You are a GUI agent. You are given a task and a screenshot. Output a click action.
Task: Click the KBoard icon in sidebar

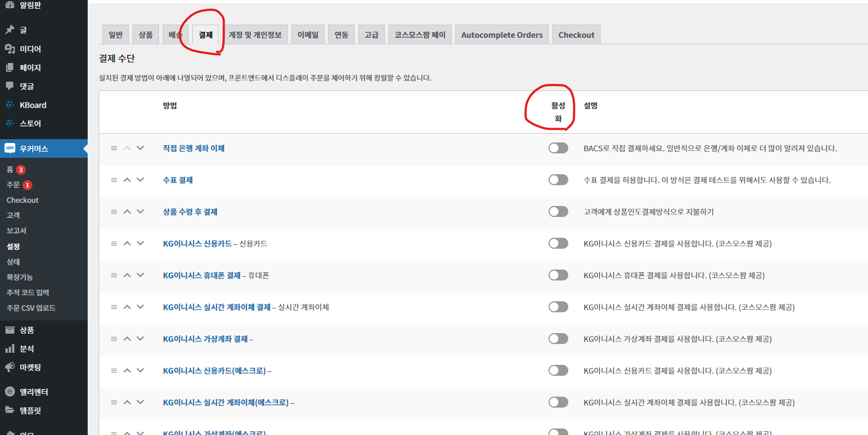pos(10,105)
